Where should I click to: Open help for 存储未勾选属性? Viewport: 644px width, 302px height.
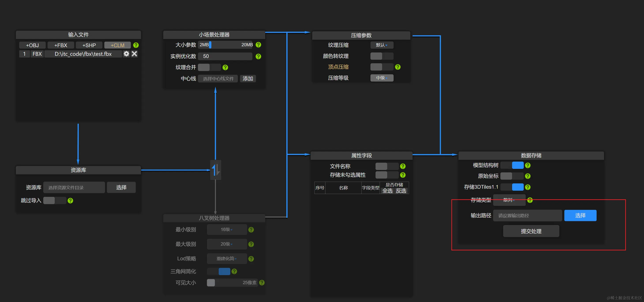pos(403,175)
